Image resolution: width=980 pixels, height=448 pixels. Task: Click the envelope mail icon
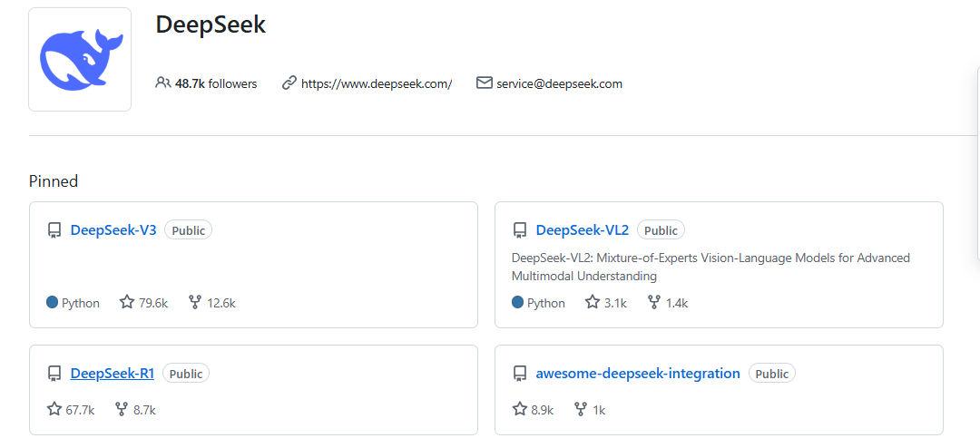point(485,83)
